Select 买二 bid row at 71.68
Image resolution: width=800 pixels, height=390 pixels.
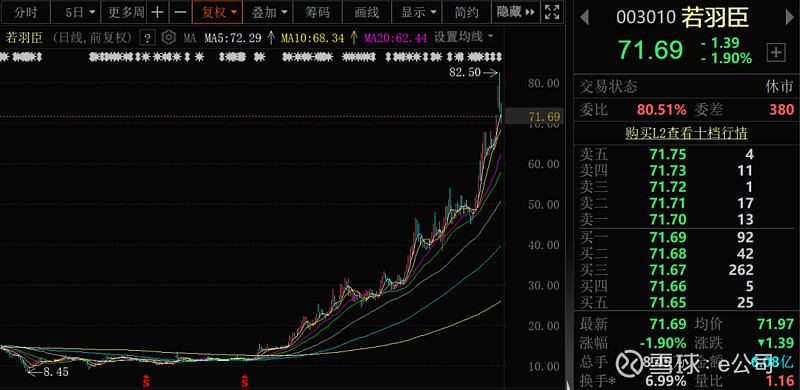point(686,254)
